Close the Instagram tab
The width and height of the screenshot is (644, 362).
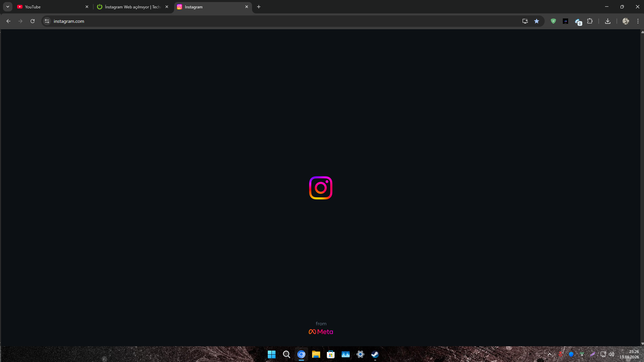click(x=247, y=7)
